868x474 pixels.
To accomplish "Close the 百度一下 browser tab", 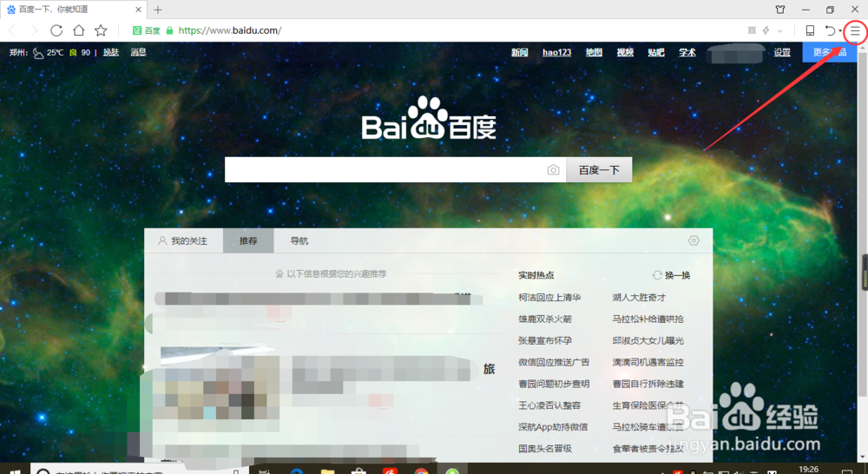I will (x=138, y=10).
